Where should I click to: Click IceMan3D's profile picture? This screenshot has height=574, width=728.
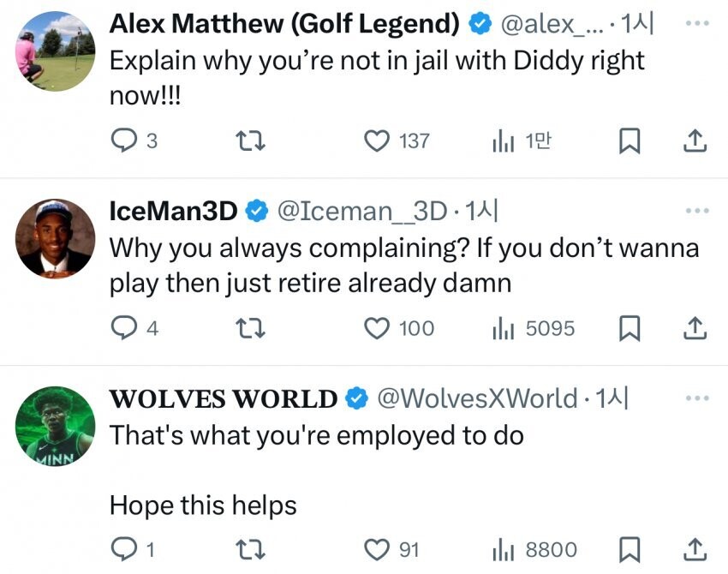(x=56, y=238)
